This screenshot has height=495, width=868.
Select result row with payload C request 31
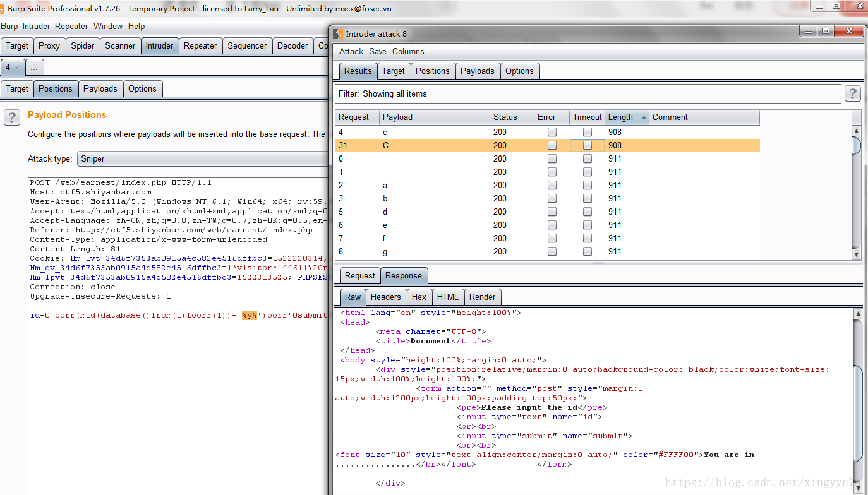click(x=547, y=145)
